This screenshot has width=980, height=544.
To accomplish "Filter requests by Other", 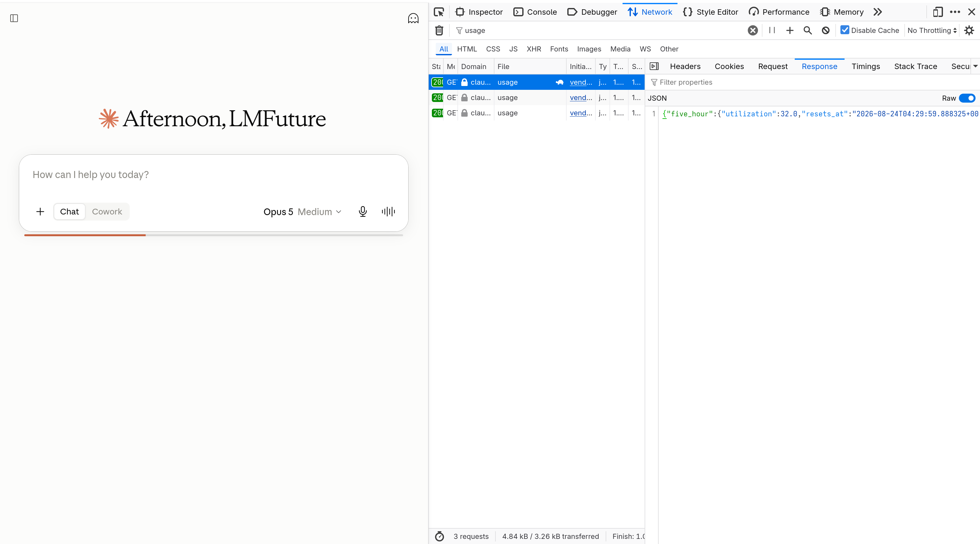I will point(669,49).
